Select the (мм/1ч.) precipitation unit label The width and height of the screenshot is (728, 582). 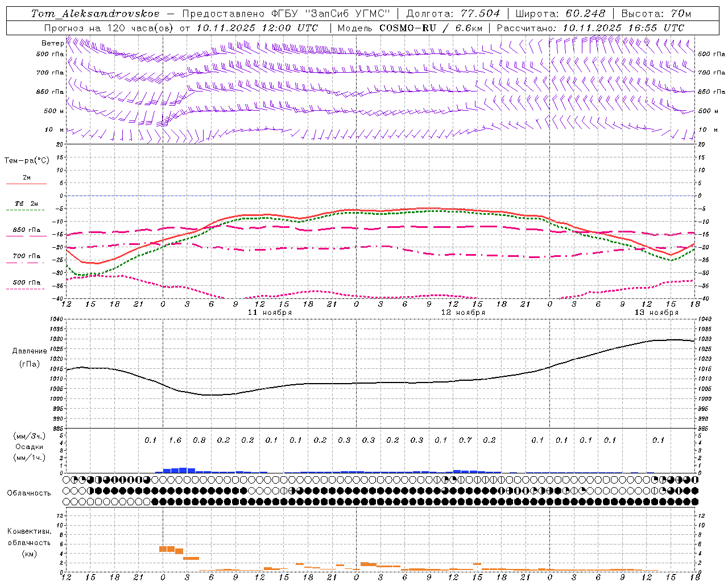tap(30, 458)
